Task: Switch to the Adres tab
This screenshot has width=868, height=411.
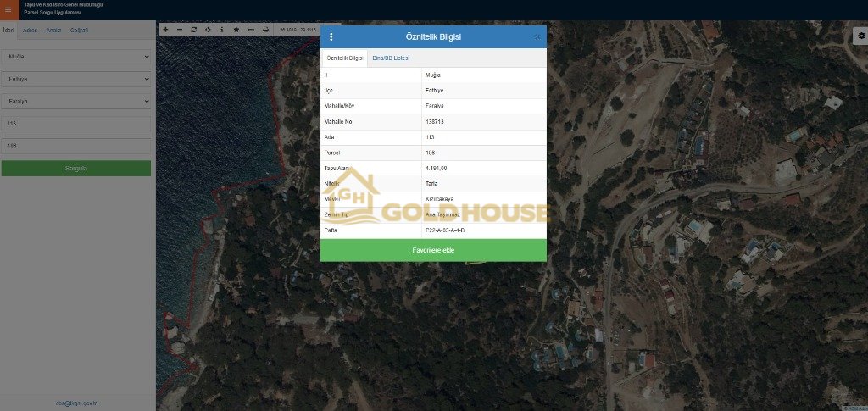Action: click(30, 31)
